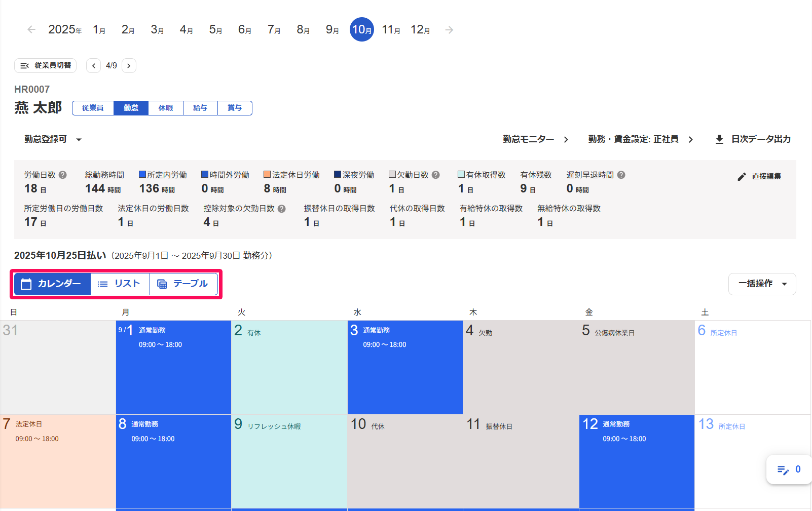
Task: Select the カレンダー view tab
Action: (52, 284)
